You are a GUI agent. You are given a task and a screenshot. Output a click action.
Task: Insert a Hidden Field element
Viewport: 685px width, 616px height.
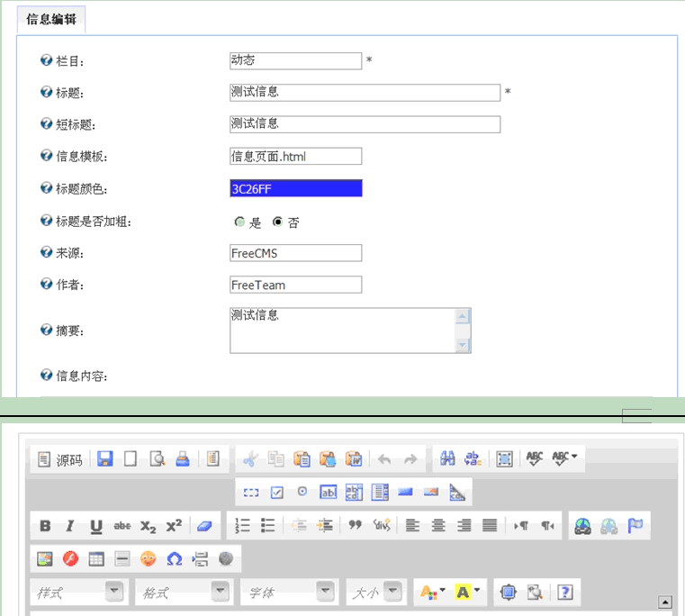pyautogui.click(x=457, y=493)
